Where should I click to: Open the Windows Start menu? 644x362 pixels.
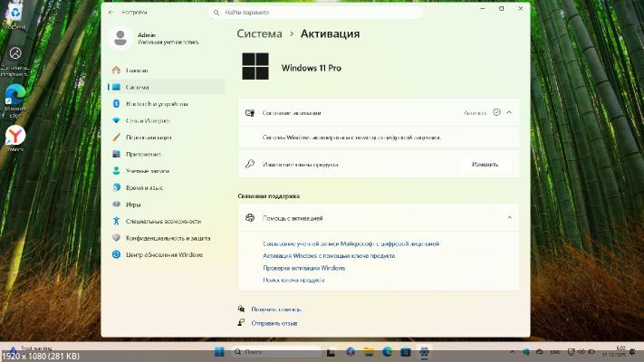point(219,351)
